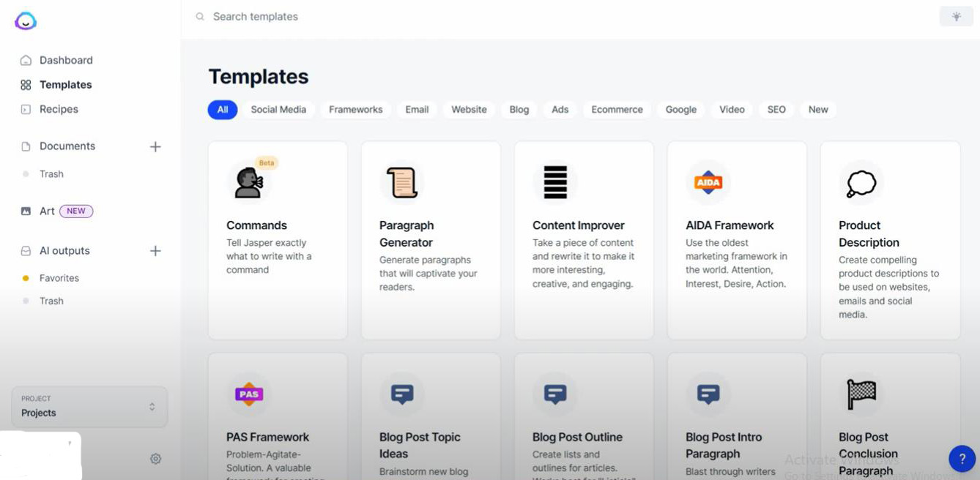Open Trash under AI outputs

point(51,301)
